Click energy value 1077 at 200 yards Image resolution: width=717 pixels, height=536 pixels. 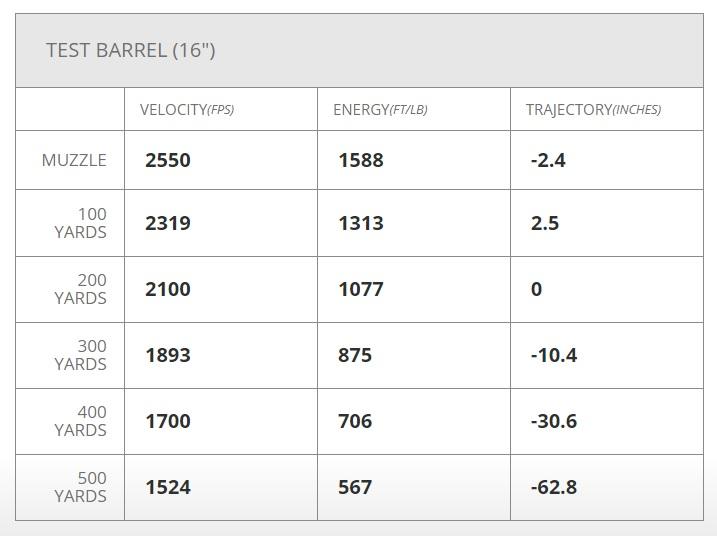pyautogui.click(x=361, y=289)
